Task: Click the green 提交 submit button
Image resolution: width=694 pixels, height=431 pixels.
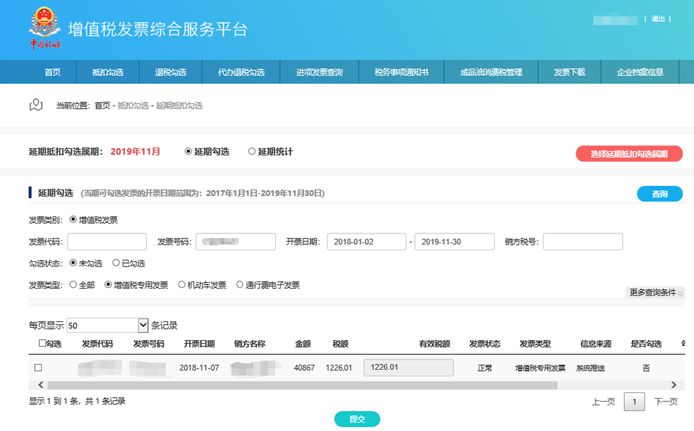Action: click(357, 419)
